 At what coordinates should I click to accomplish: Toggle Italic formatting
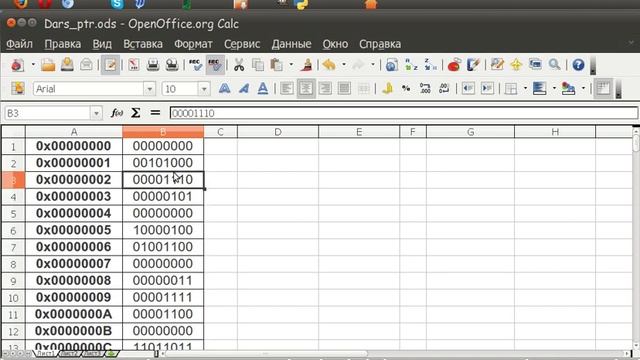pyautogui.click(x=244, y=89)
